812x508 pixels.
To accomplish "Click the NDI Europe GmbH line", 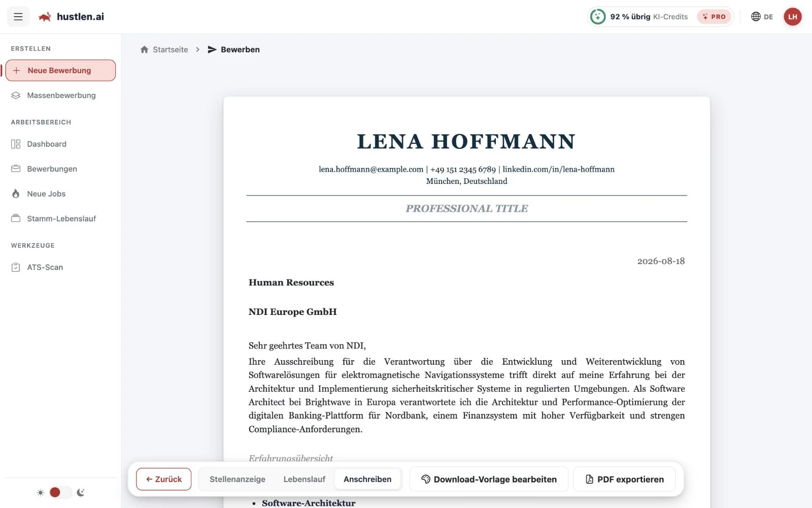I will click(293, 312).
